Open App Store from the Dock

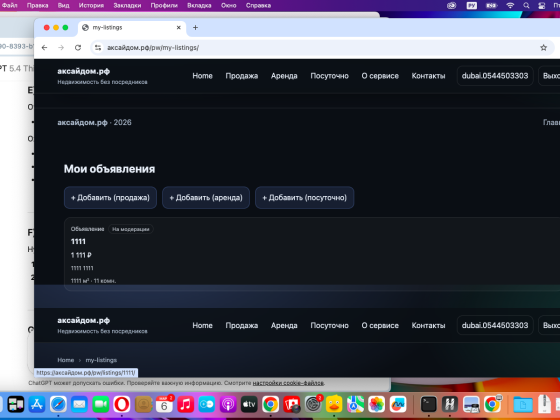pyautogui.click(x=37, y=404)
